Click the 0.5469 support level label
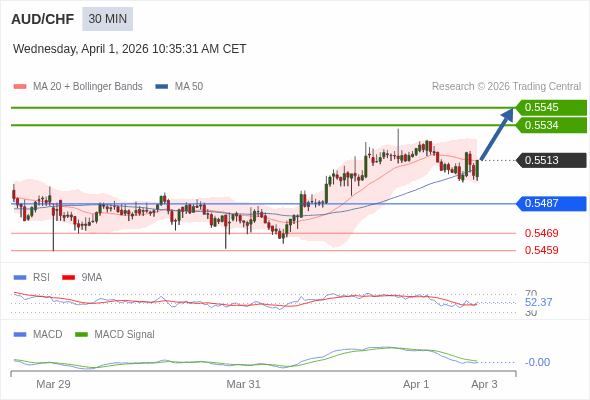The height and width of the screenshot is (400, 590). 541,233
